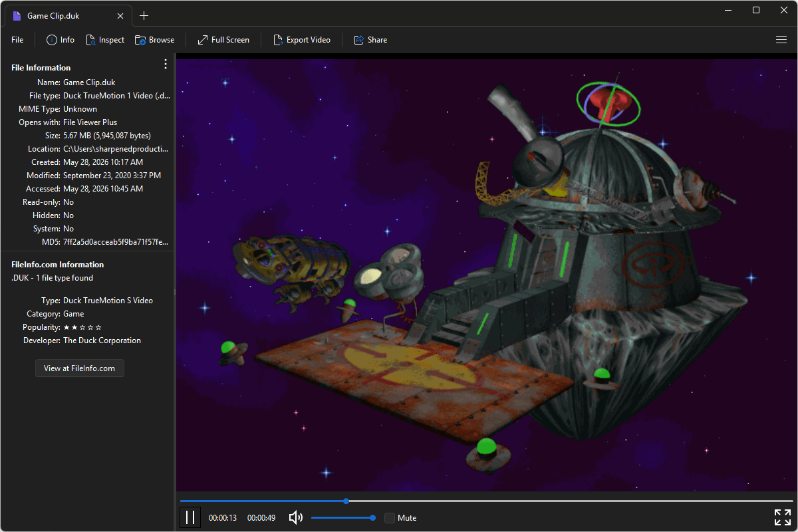Click the FileInfo.com Information heading
The image size is (798, 532).
tap(58, 265)
